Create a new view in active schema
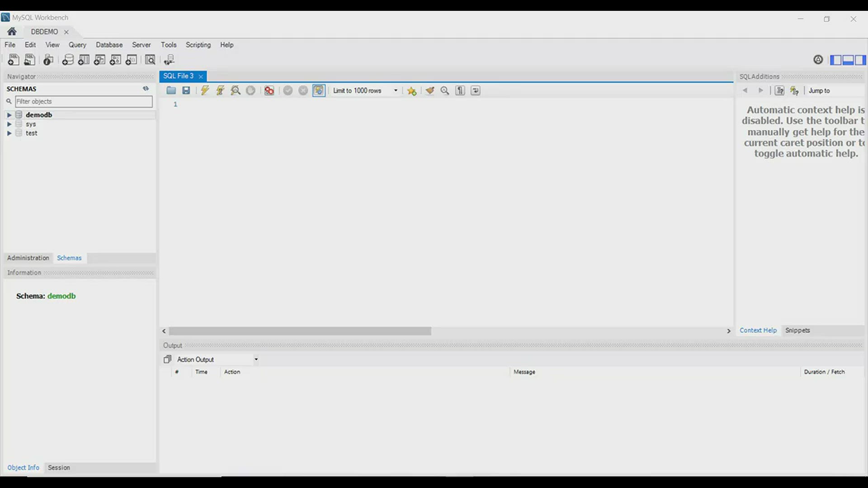 pos(99,60)
